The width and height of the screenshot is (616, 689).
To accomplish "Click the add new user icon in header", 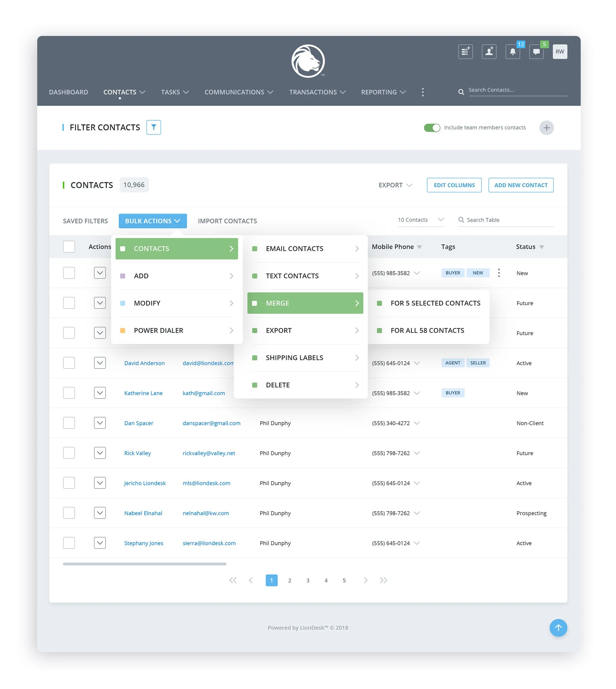I will pyautogui.click(x=489, y=51).
